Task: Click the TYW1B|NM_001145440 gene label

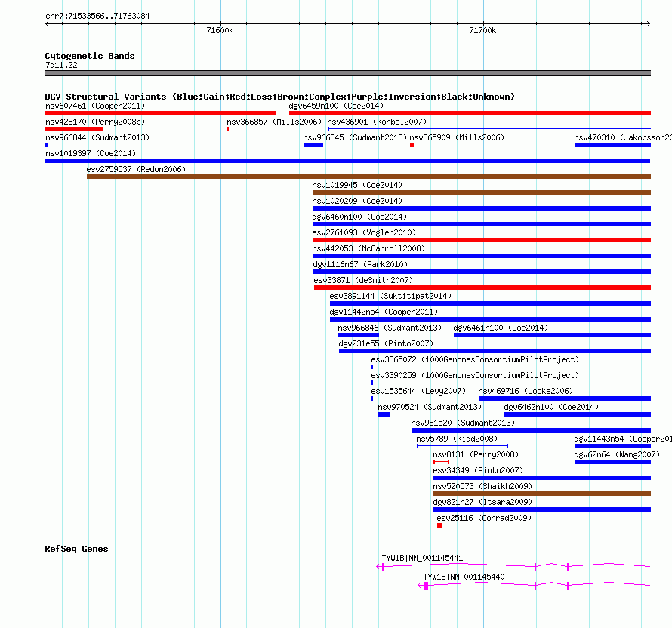Action: (x=464, y=577)
